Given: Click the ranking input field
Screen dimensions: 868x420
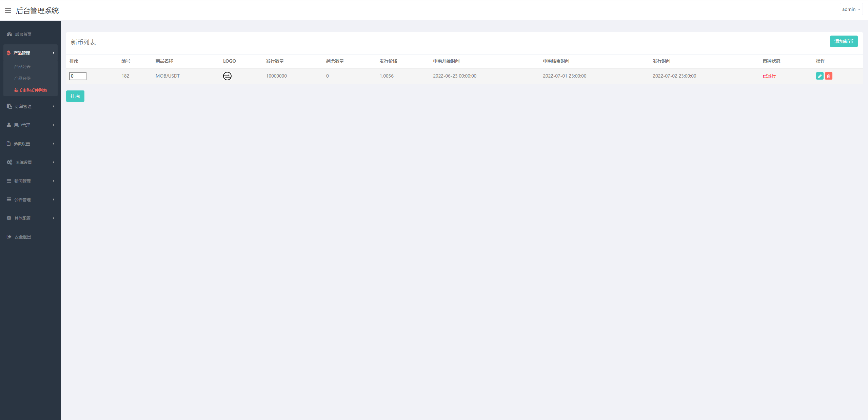Looking at the screenshot, I should coord(78,76).
